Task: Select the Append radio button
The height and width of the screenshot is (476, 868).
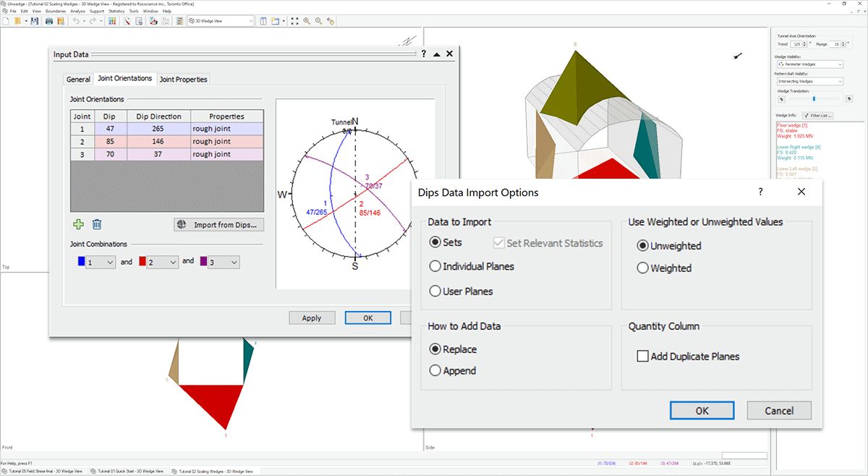Action: coord(435,370)
